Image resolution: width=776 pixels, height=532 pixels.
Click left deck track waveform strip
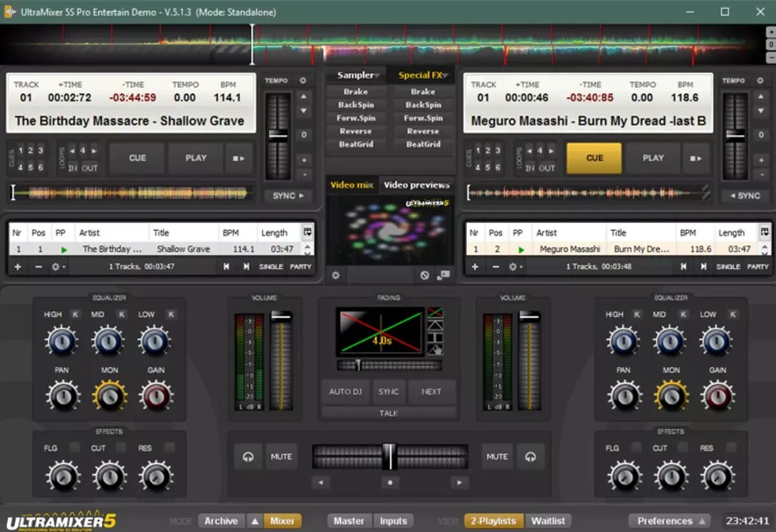[129, 193]
